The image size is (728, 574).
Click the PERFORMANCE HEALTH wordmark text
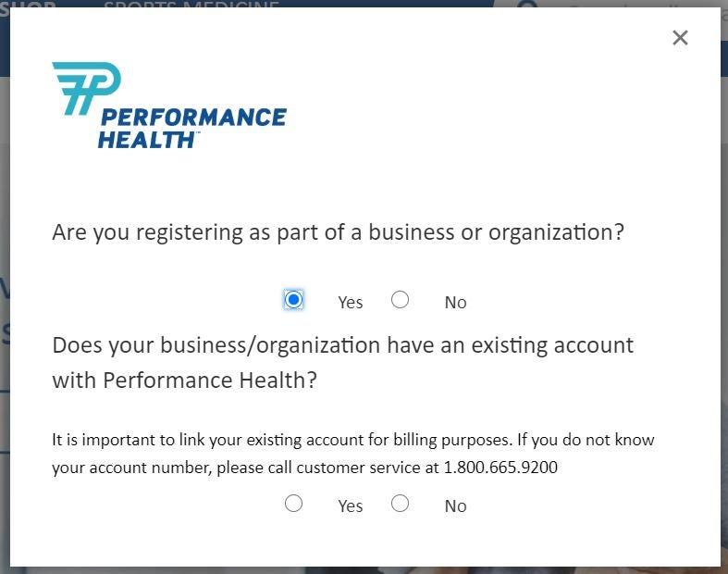coord(192,128)
